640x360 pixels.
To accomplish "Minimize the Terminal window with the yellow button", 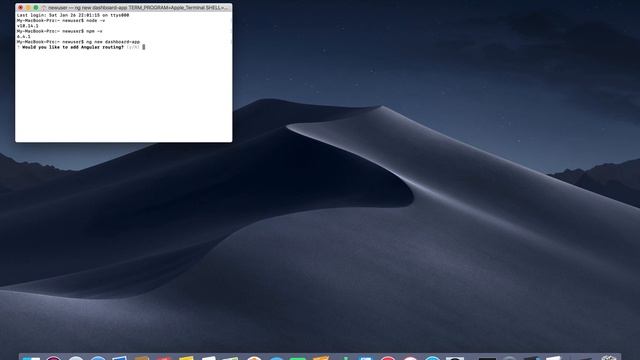I will 28,8.
